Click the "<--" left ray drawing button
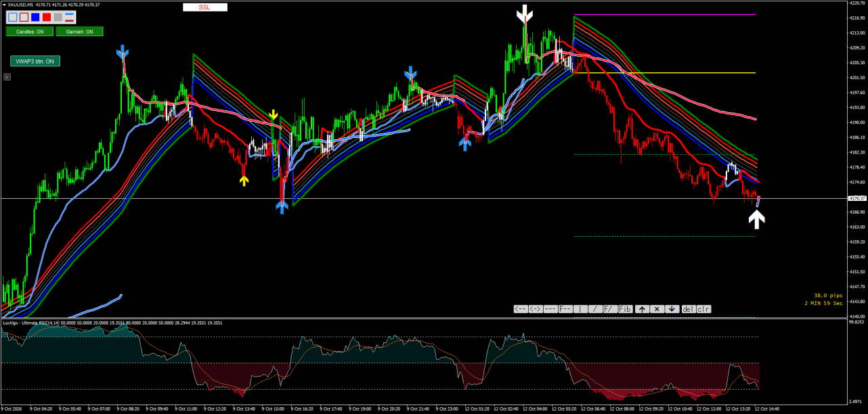 (521, 309)
